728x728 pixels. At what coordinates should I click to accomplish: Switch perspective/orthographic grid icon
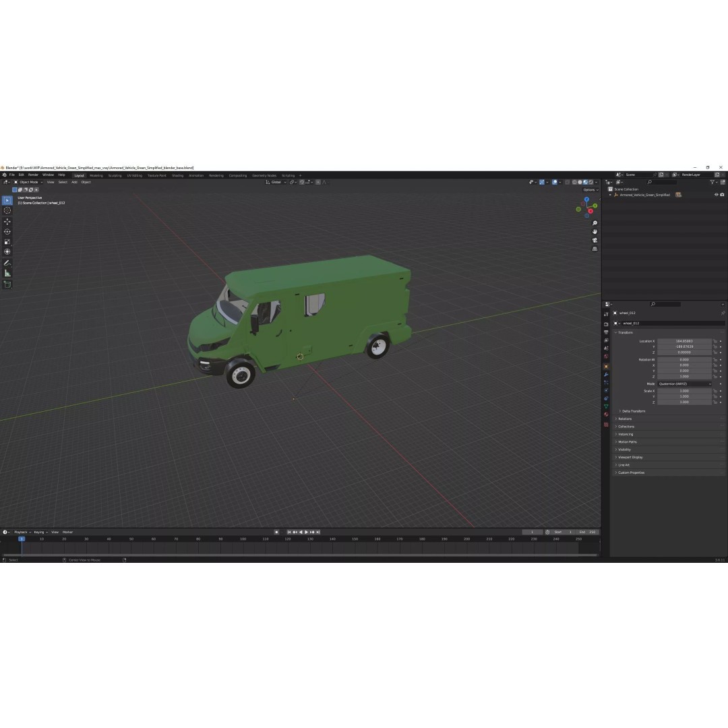coord(595,249)
